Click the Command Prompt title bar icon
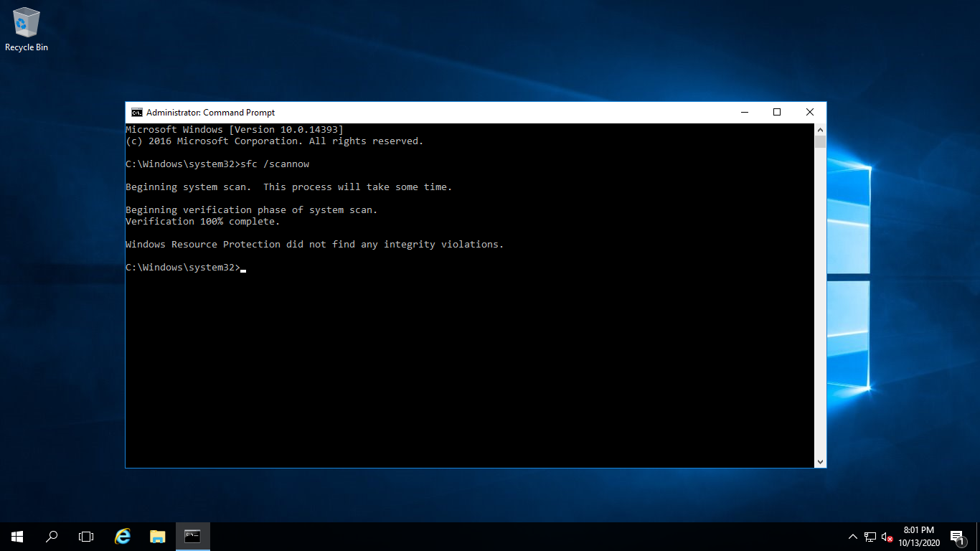Image resolution: width=980 pixels, height=551 pixels. click(x=136, y=113)
